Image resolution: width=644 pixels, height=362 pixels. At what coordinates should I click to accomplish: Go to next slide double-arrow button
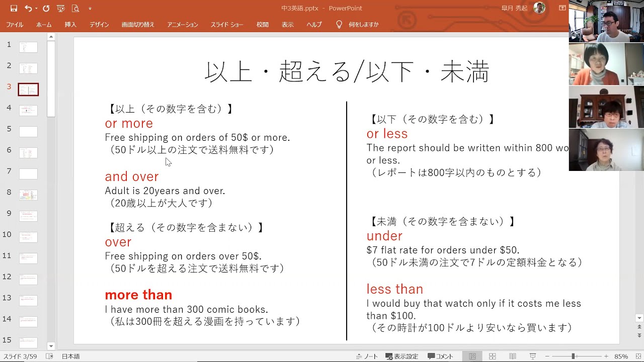(639, 335)
